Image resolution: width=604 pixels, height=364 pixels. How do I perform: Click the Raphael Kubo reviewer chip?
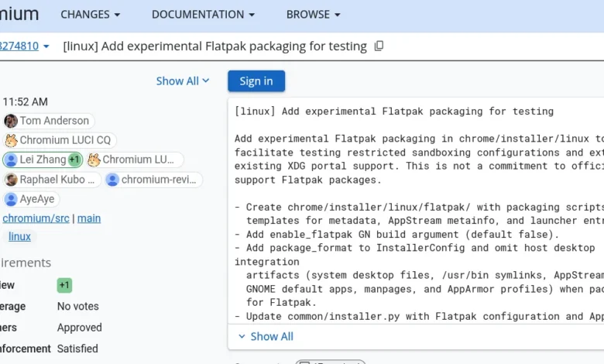point(52,180)
